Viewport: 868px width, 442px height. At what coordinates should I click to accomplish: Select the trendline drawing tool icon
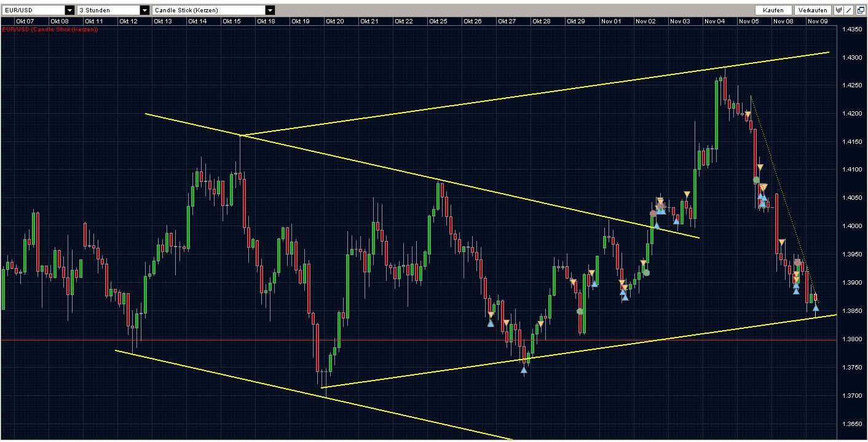[848, 10]
